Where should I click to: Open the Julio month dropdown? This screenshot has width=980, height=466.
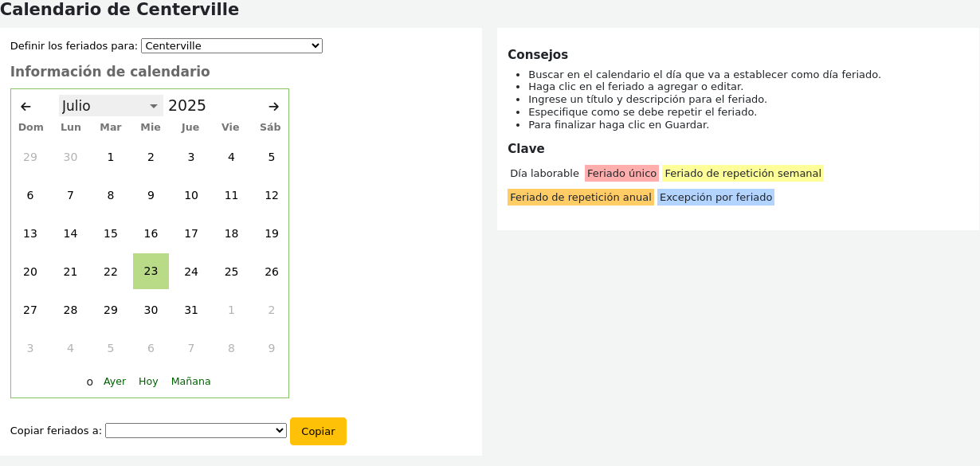tap(111, 106)
